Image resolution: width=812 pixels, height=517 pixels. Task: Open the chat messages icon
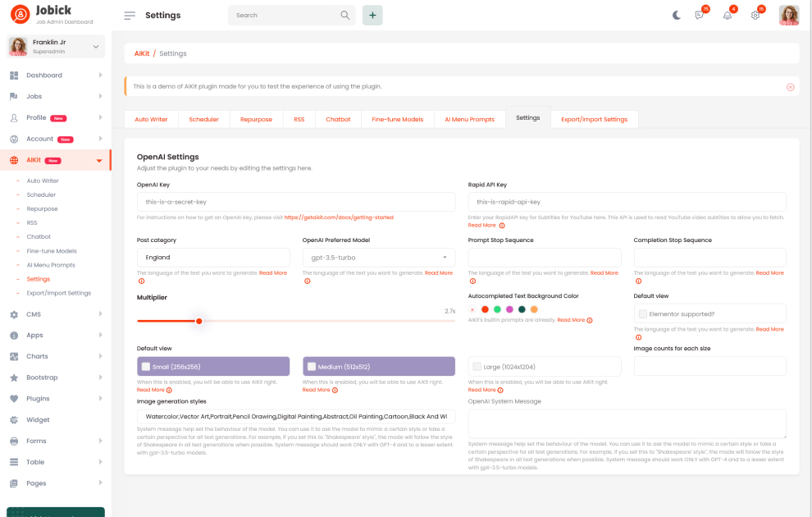pos(700,15)
